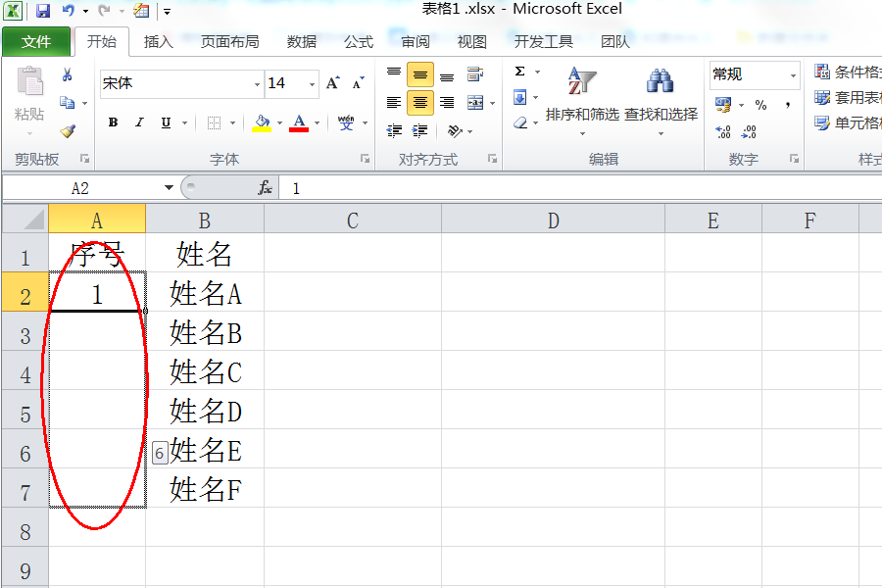Toggle Underline formatting
882x588 pixels.
coord(166,122)
